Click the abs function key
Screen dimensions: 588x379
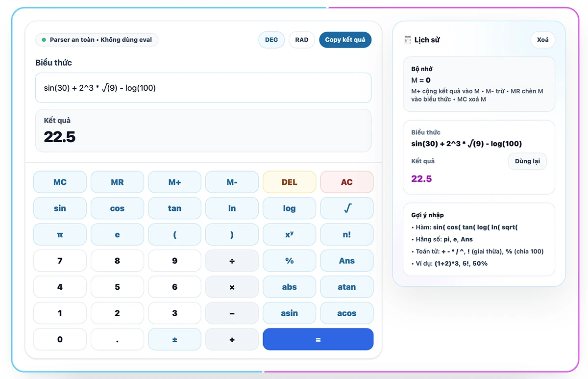289,287
